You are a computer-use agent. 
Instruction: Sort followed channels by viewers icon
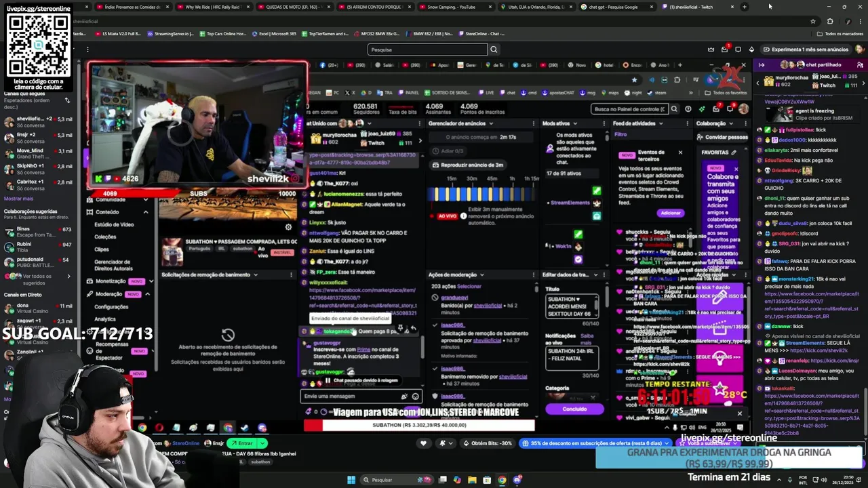click(x=67, y=100)
